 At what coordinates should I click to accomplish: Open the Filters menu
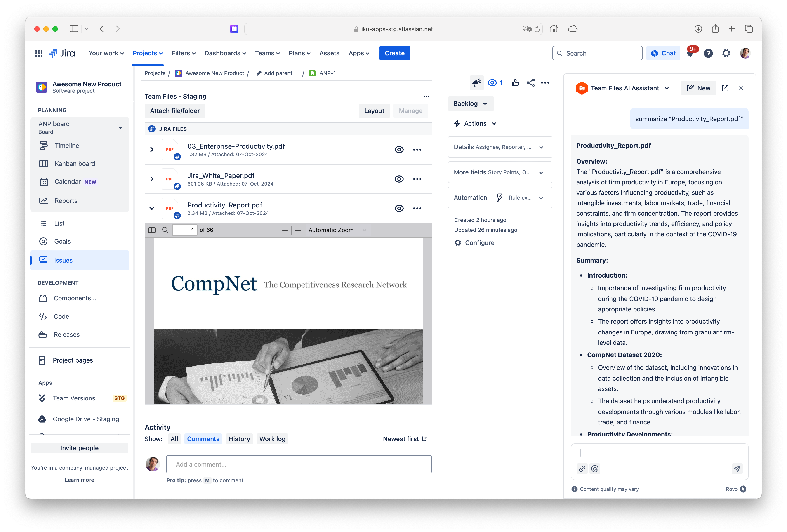[x=183, y=53]
